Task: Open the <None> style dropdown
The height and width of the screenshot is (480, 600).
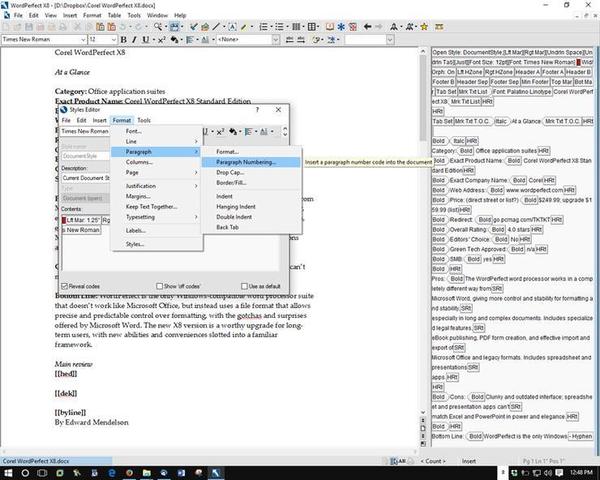Action: coord(276,39)
